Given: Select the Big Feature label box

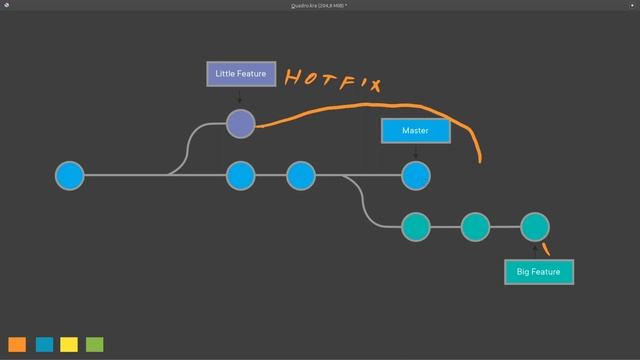Looking at the screenshot, I should coord(539,272).
